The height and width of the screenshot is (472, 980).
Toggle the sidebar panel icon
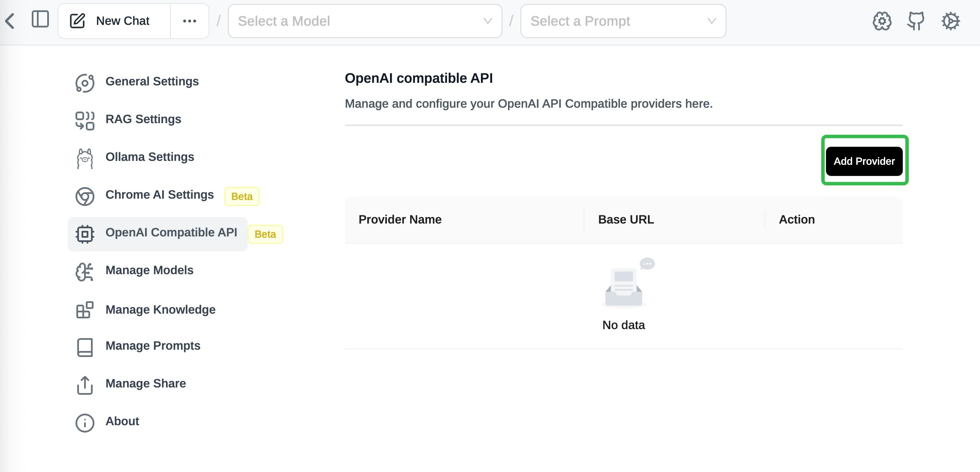[x=40, y=19]
